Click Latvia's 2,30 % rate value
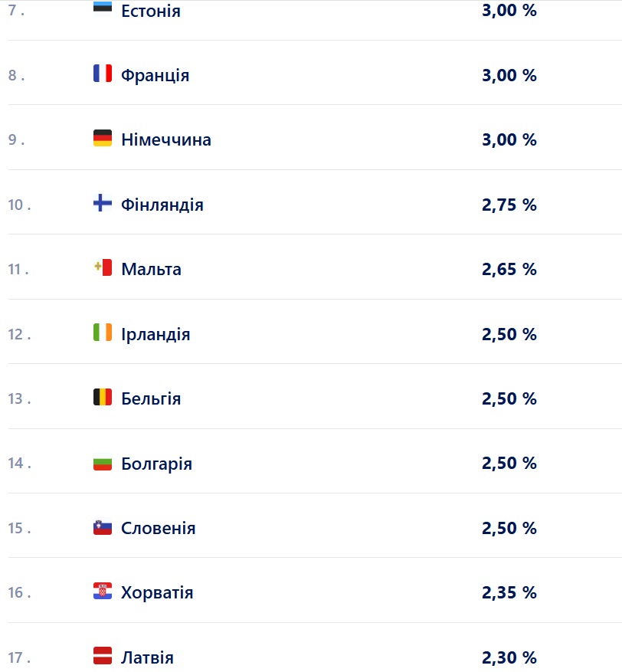 [x=509, y=657]
